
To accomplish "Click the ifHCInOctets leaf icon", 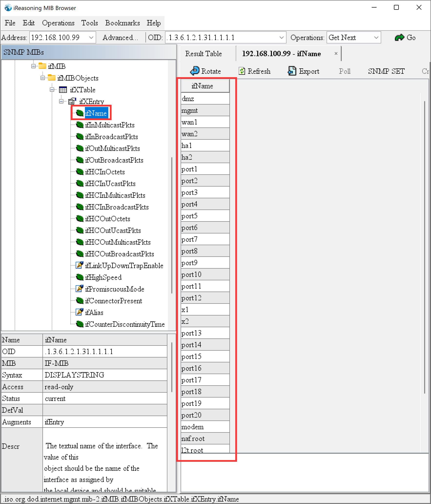I will coord(80,172).
